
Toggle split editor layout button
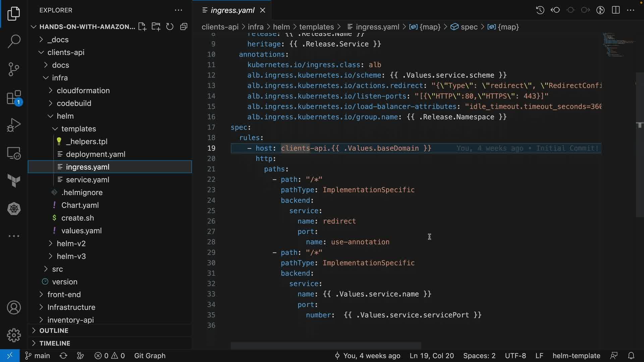[x=616, y=10]
